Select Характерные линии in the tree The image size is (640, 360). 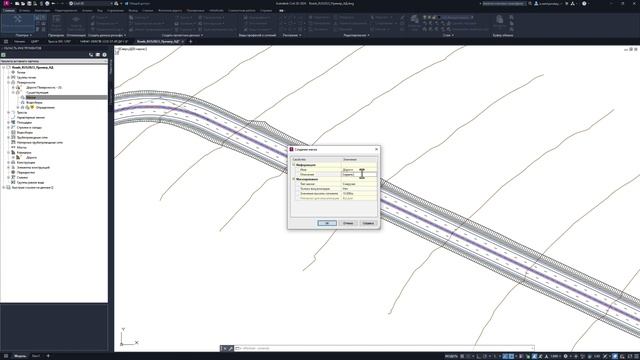[31, 117]
